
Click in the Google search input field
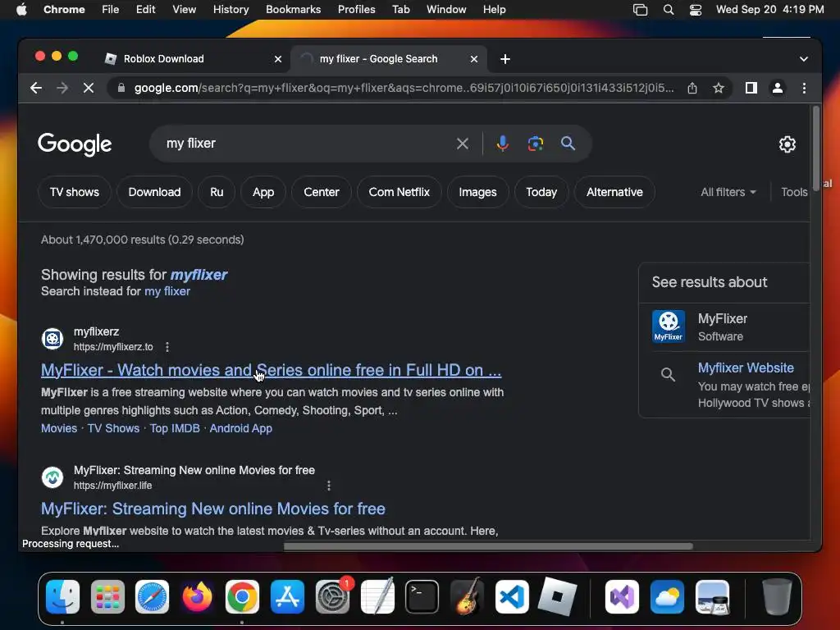[305, 144]
